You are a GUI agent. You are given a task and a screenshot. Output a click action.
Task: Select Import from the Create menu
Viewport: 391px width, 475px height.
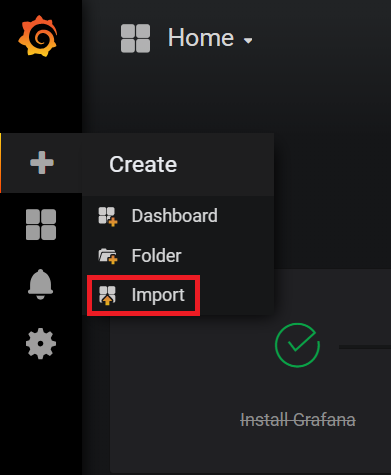(158, 295)
